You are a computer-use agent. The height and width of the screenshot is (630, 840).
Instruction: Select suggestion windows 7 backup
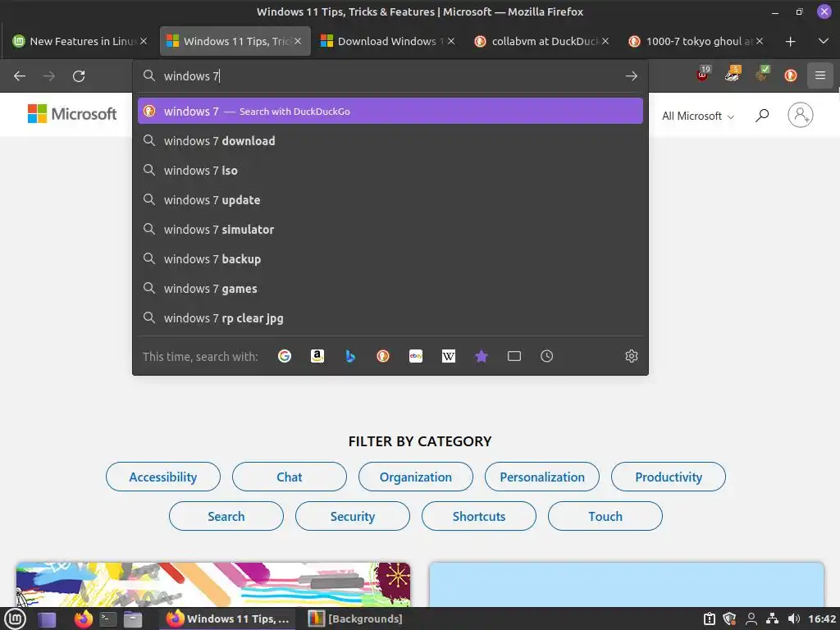tap(390, 258)
